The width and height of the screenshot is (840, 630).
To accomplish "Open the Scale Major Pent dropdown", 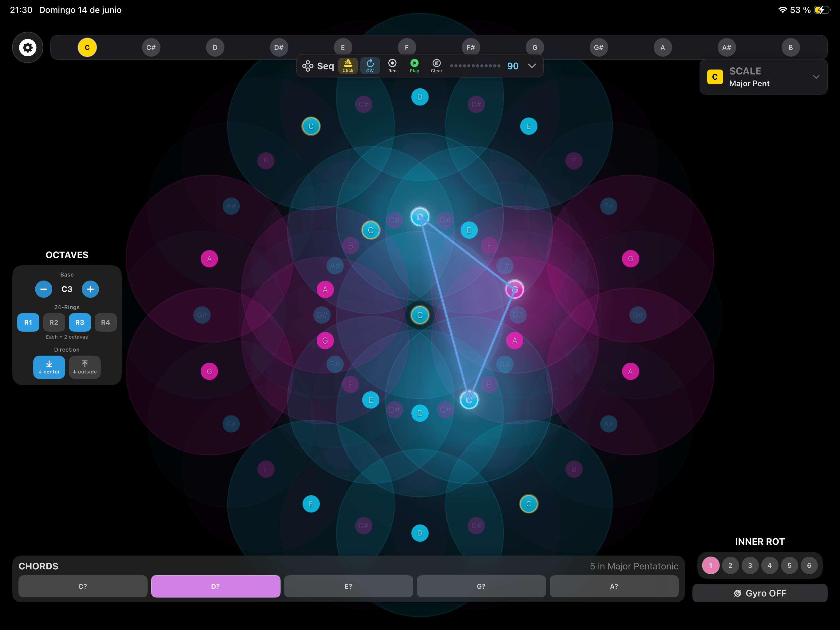I will [x=763, y=77].
